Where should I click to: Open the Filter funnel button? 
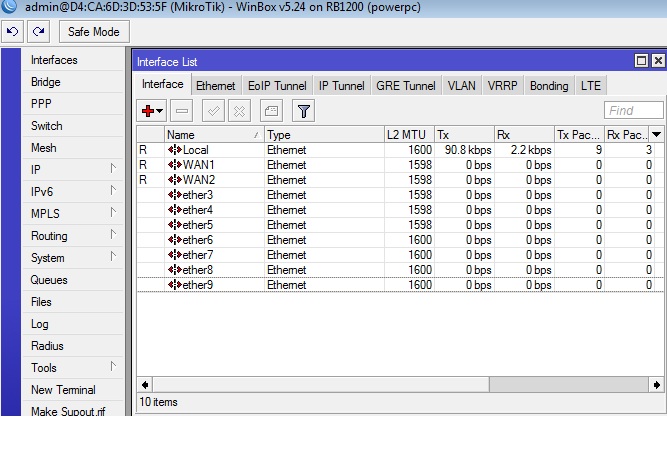303,111
